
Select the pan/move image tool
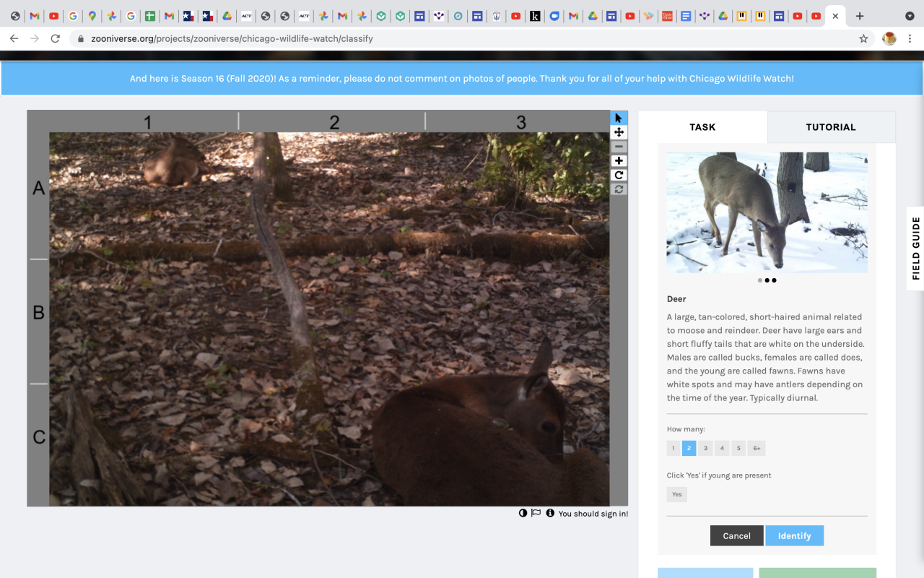click(x=619, y=132)
